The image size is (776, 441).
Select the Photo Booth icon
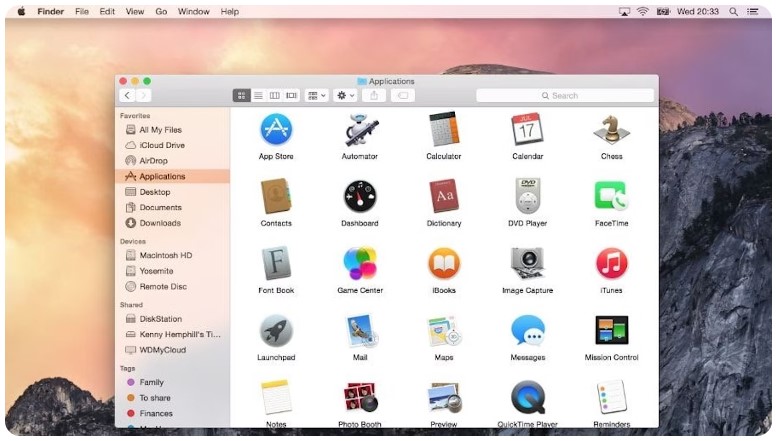click(360, 397)
